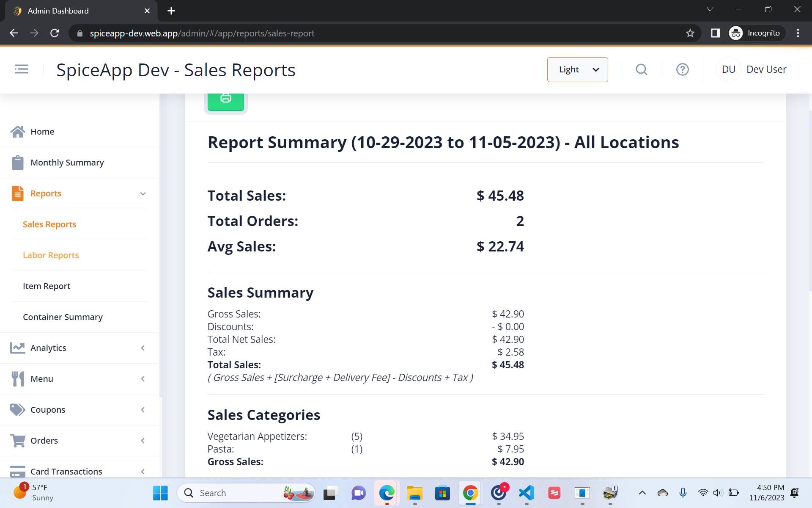
Task: Open Labor Reports submenu item
Action: point(51,255)
